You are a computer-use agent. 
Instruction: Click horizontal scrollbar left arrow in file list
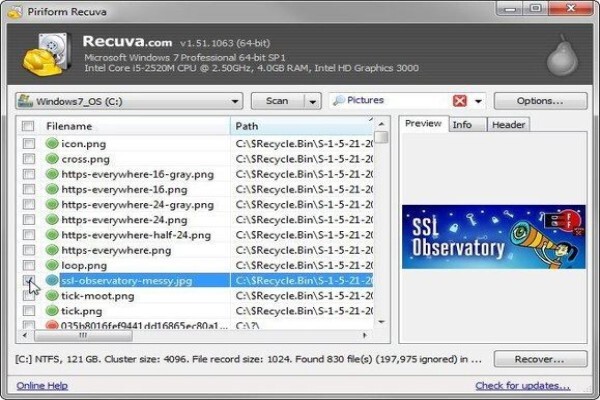[25, 335]
